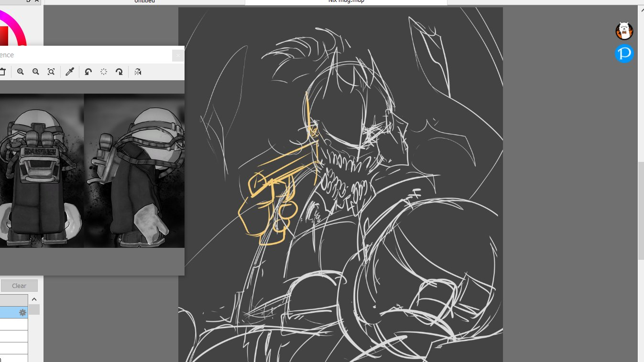Close the Reference window

(177, 55)
